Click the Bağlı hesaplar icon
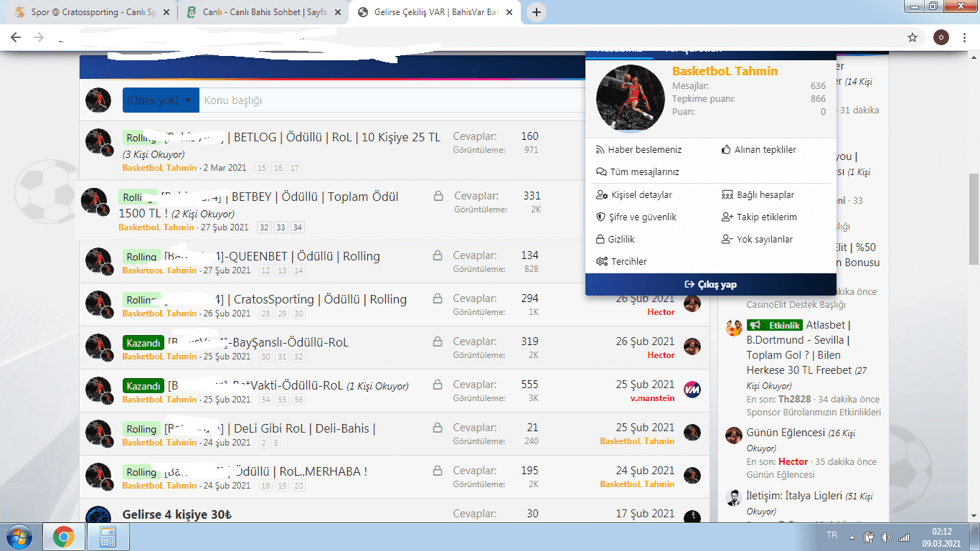Viewport: 980px width, 551px height. point(727,195)
